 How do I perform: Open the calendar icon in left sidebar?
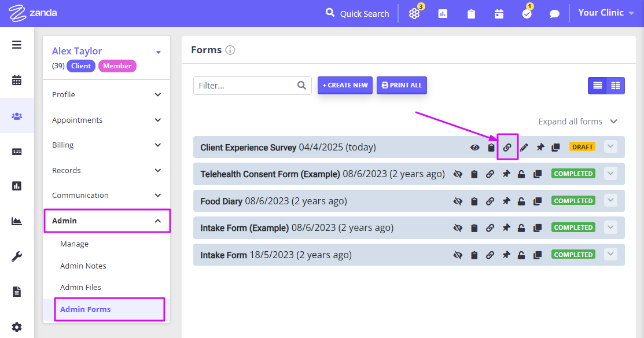pyautogui.click(x=17, y=80)
